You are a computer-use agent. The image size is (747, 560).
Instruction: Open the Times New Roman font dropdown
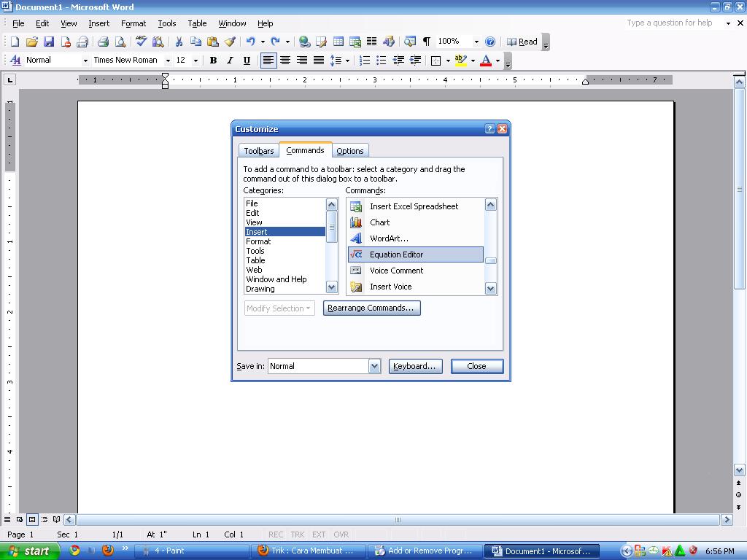click(x=168, y=61)
